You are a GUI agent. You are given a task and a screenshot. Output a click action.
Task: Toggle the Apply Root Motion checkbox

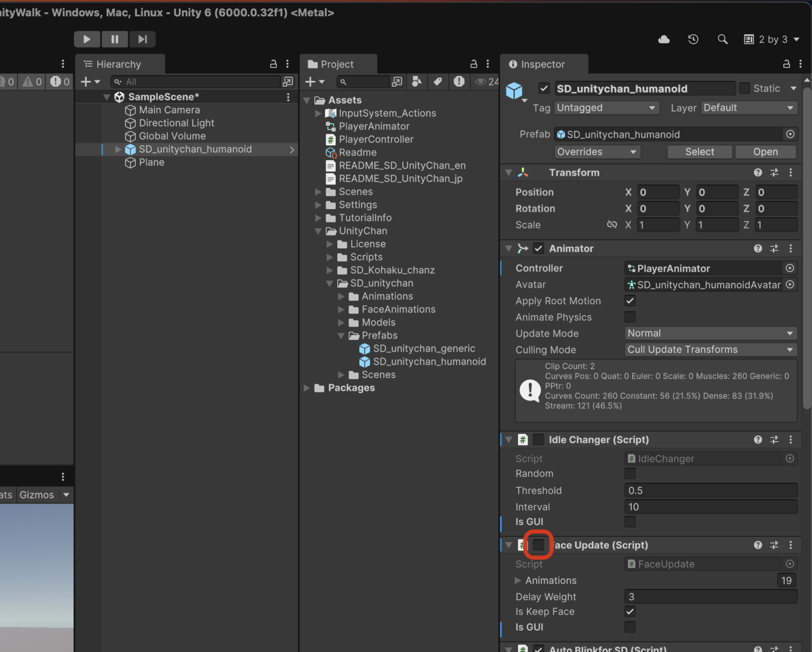(x=630, y=301)
